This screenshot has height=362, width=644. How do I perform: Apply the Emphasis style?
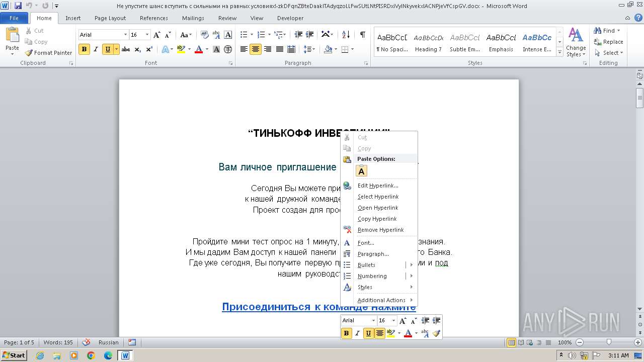click(501, 42)
